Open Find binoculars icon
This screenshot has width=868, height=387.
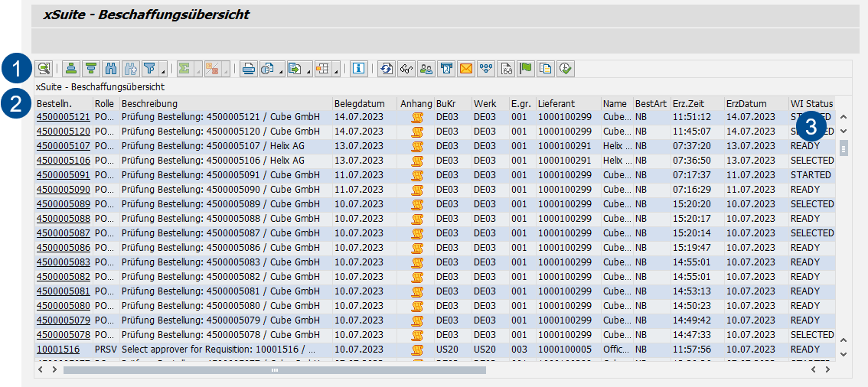[111, 69]
